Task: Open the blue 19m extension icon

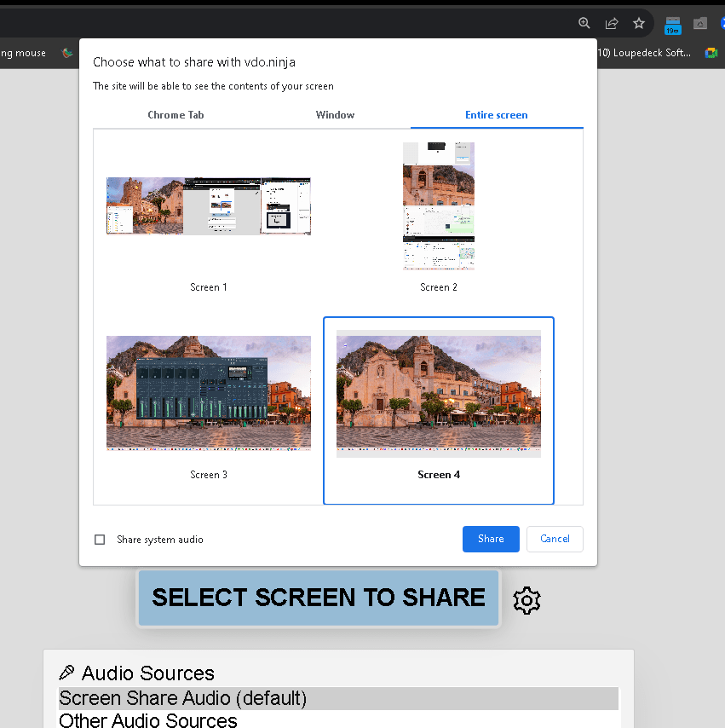Action: coord(672,26)
